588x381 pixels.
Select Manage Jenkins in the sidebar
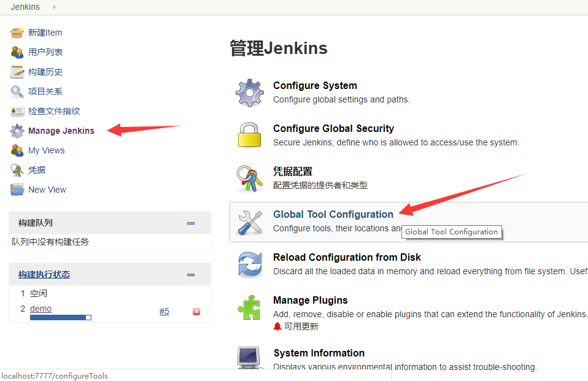click(x=61, y=131)
